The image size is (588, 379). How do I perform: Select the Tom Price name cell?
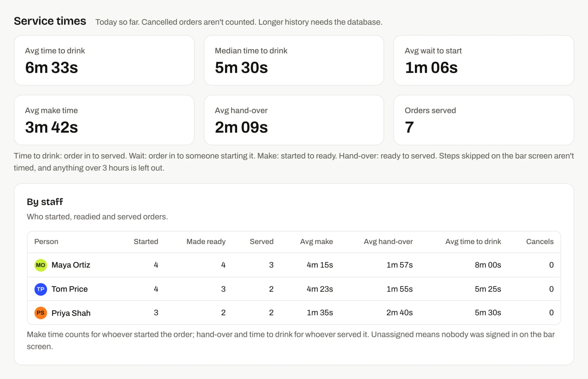coord(70,289)
